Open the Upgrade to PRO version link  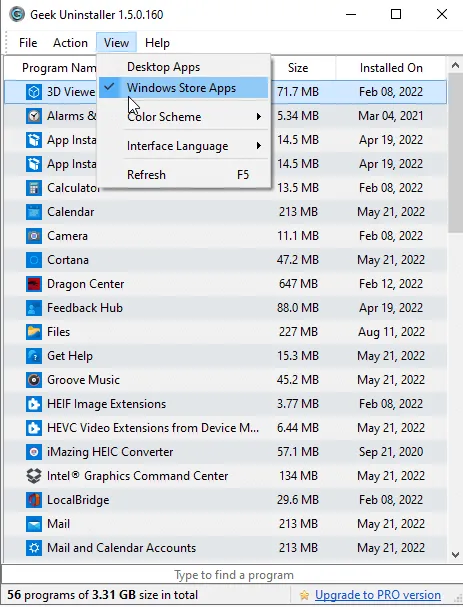click(x=378, y=595)
